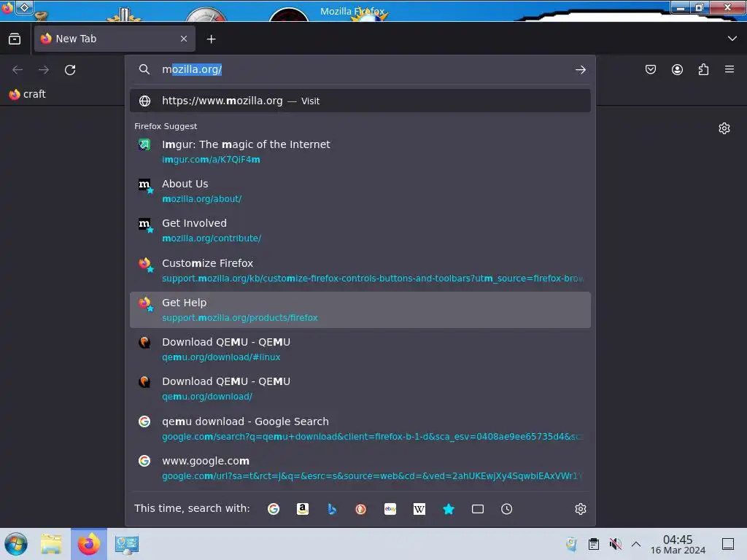The image size is (747, 560).
Task: Select the About Us mozilla.org suggestion
Action: click(360, 191)
